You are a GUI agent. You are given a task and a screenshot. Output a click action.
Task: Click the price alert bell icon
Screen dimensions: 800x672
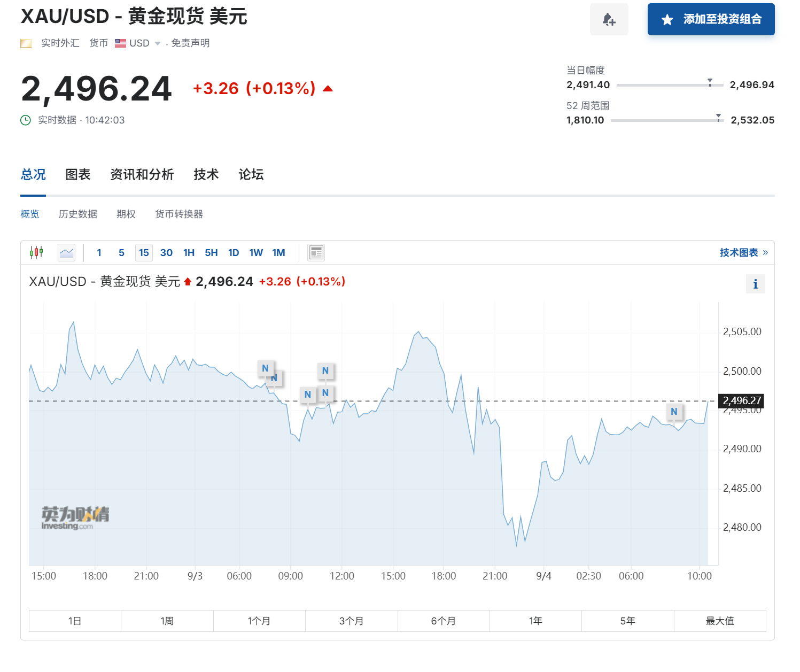click(x=609, y=20)
